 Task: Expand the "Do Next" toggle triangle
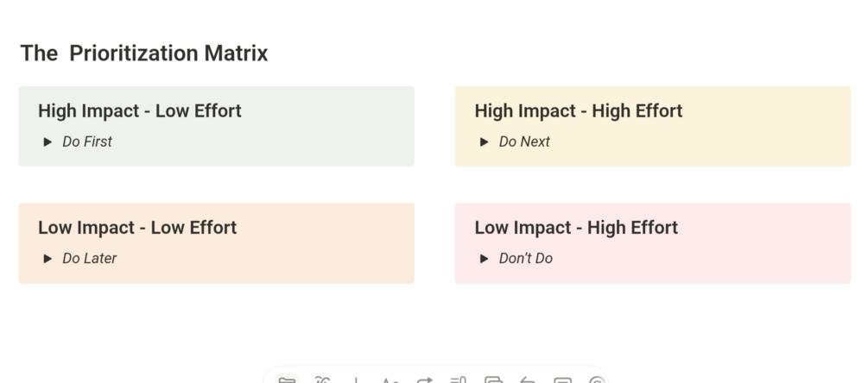[485, 141]
